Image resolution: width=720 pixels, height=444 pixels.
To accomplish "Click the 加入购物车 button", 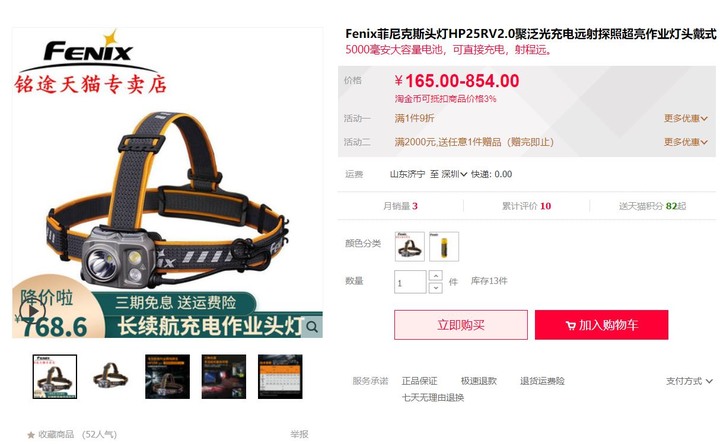I will coord(602,325).
